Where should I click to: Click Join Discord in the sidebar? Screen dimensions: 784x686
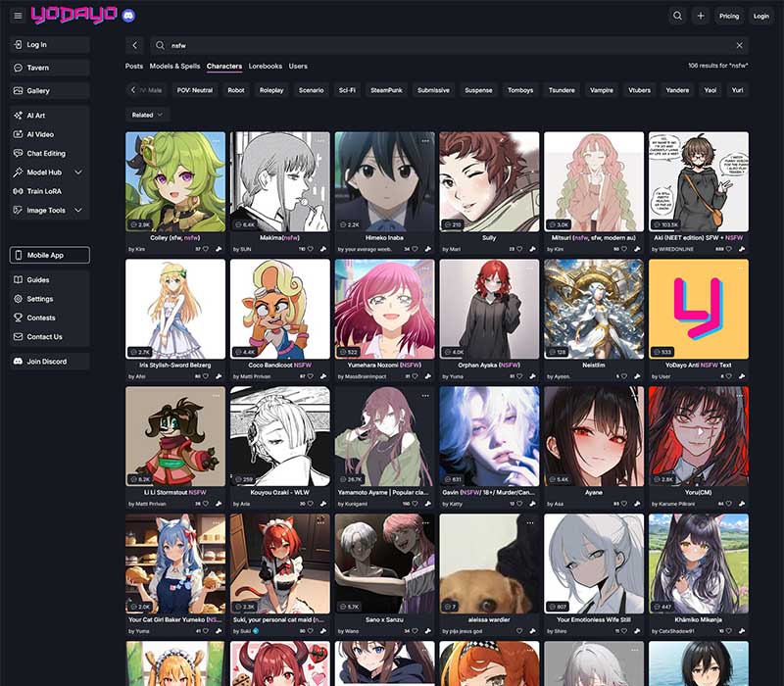(x=50, y=362)
